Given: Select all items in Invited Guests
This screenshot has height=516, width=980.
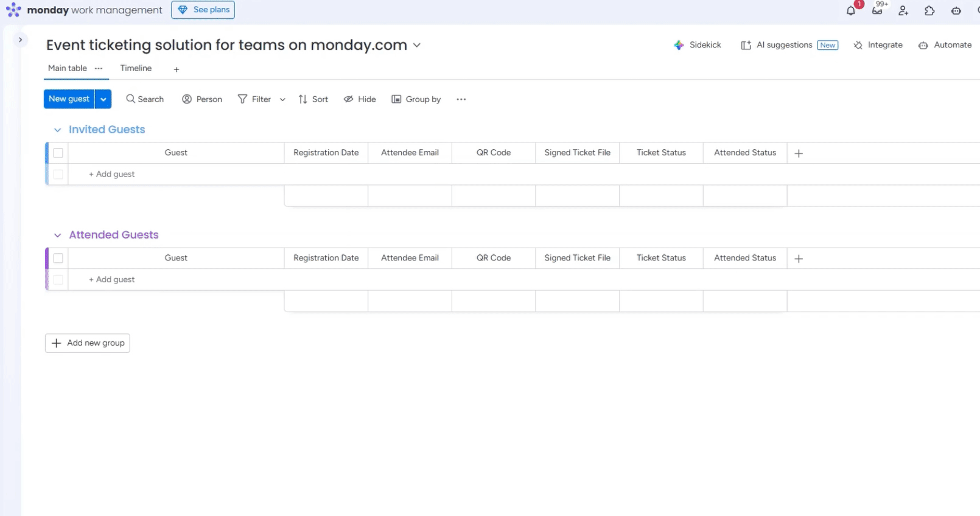Looking at the screenshot, I should (x=58, y=153).
